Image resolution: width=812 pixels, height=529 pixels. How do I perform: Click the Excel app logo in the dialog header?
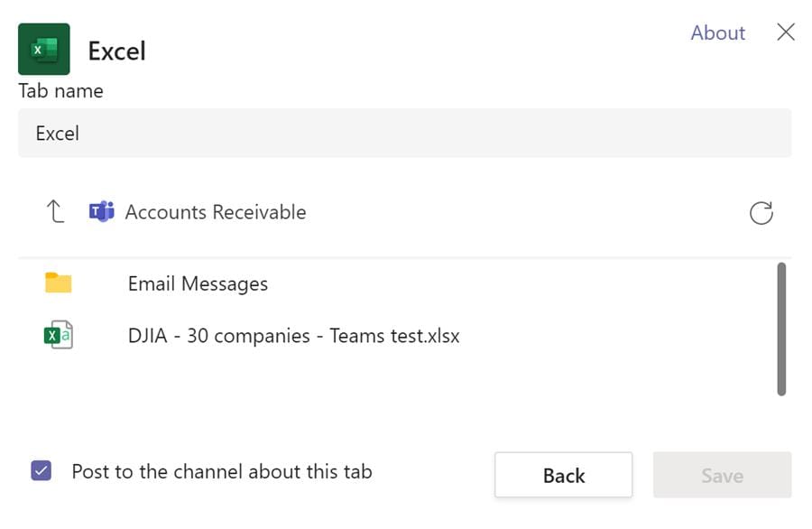pyautogui.click(x=45, y=48)
